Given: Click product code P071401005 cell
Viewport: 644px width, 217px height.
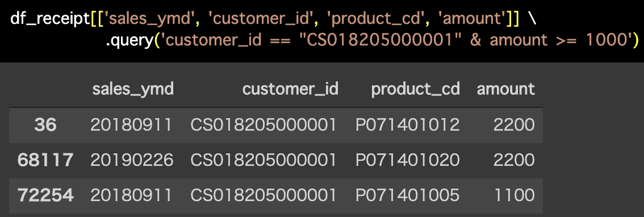Looking at the screenshot, I should click(x=407, y=195).
